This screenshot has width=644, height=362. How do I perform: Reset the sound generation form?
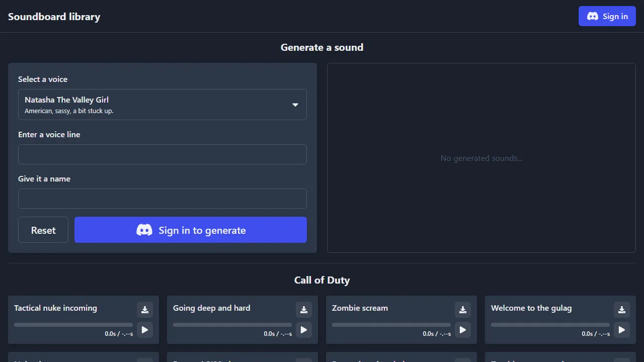click(43, 230)
